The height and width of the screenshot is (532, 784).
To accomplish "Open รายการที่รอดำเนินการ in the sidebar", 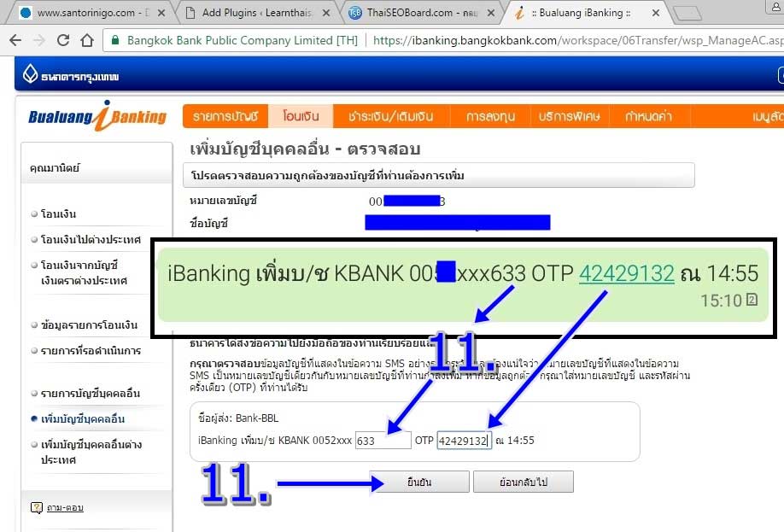I will tap(91, 350).
